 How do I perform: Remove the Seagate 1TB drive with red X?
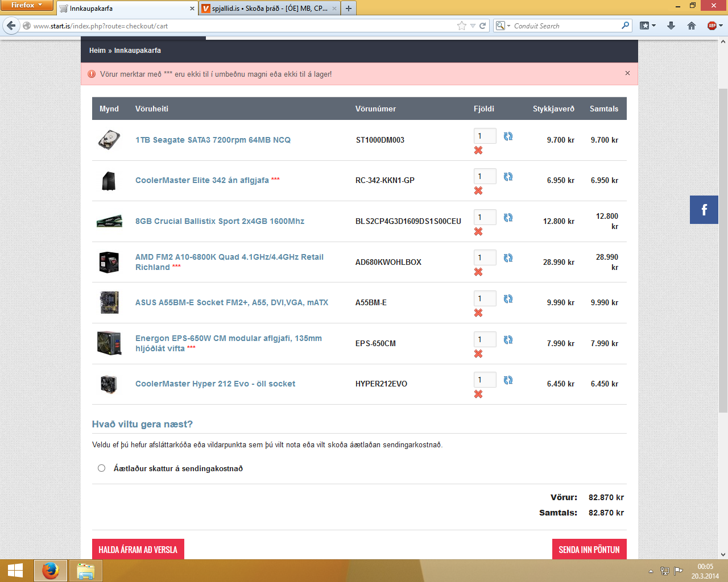coord(478,151)
